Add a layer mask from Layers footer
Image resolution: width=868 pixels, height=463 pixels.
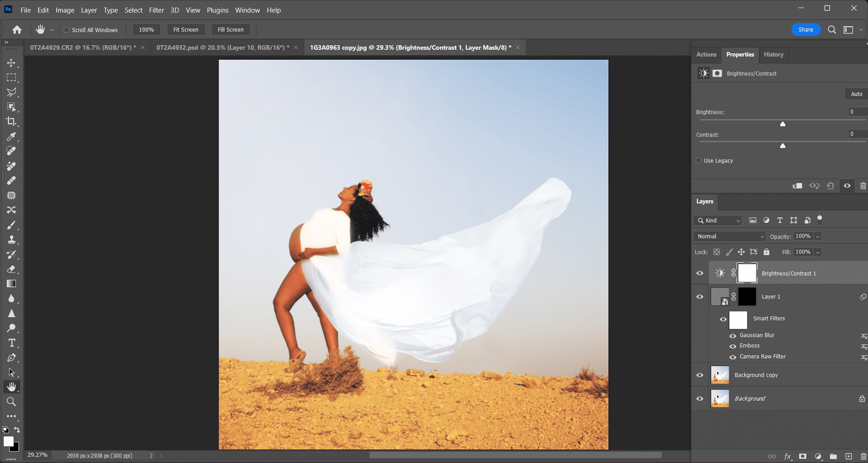[x=803, y=456]
